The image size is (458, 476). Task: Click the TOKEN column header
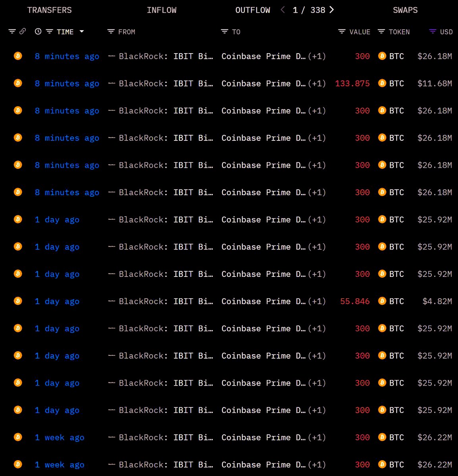tap(399, 32)
